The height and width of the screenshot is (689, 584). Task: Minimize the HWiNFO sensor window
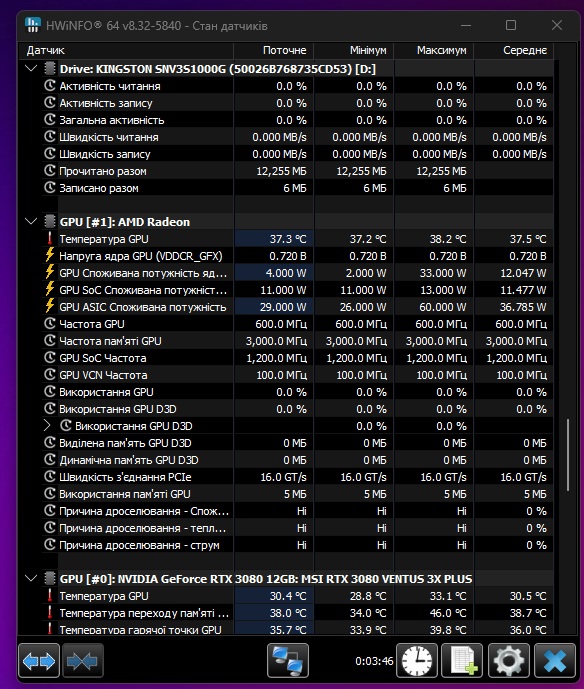click(x=466, y=25)
